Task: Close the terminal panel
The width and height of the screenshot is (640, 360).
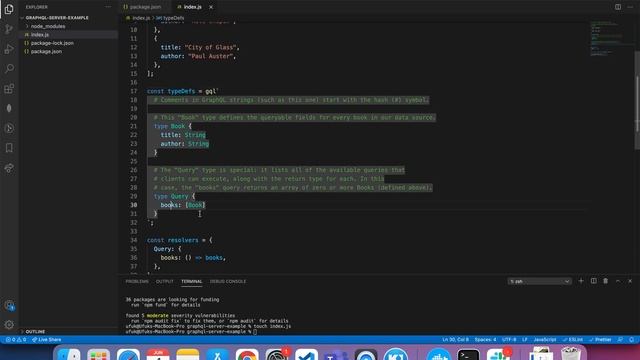Action: click(630, 281)
